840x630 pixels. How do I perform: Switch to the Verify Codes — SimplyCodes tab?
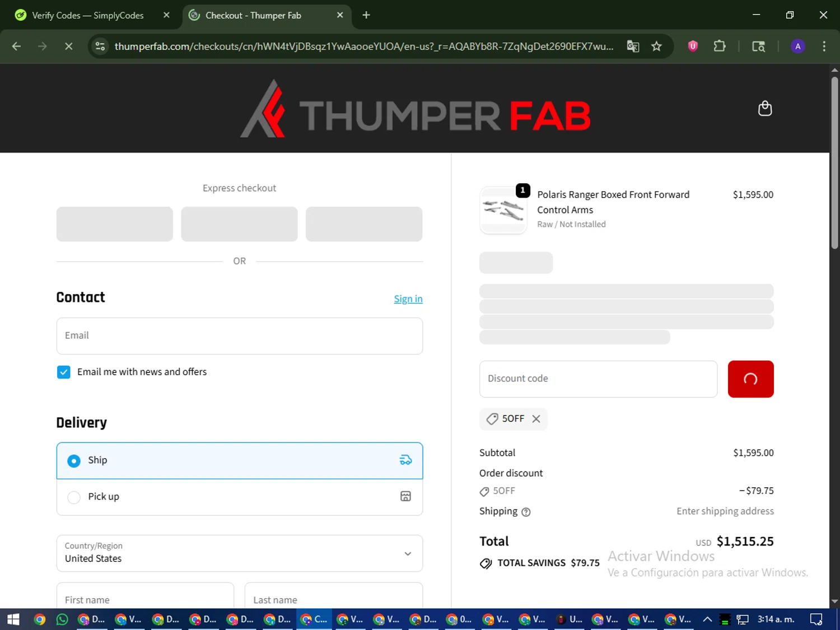(87, 15)
